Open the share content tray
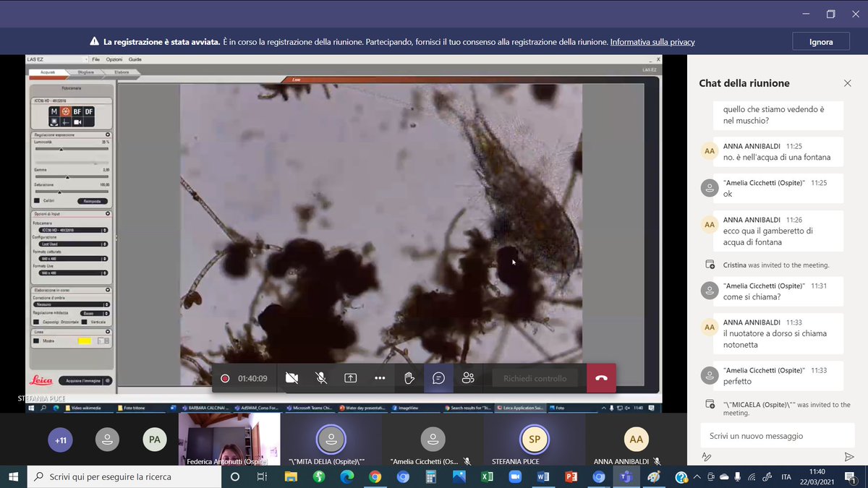The image size is (868, 488). (x=351, y=378)
